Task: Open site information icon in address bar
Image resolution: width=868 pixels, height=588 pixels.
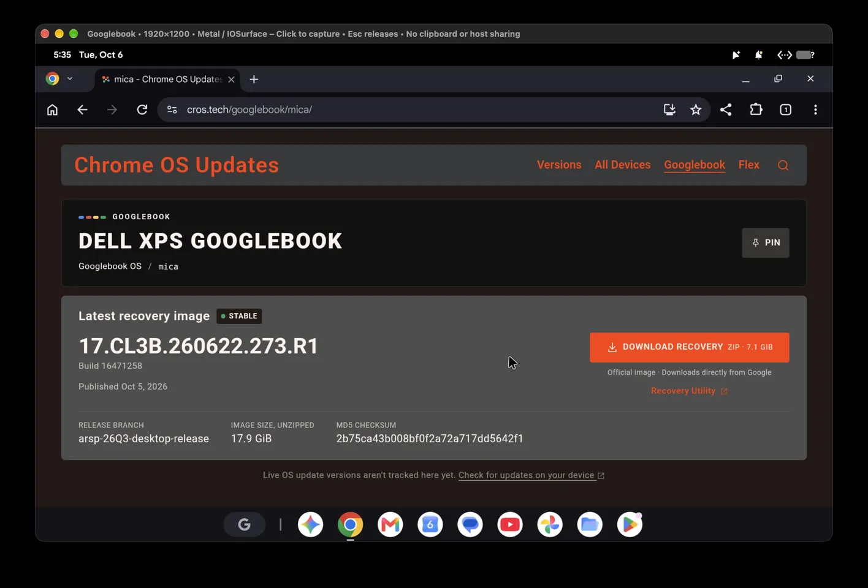Action: pyautogui.click(x=172, y=110)
